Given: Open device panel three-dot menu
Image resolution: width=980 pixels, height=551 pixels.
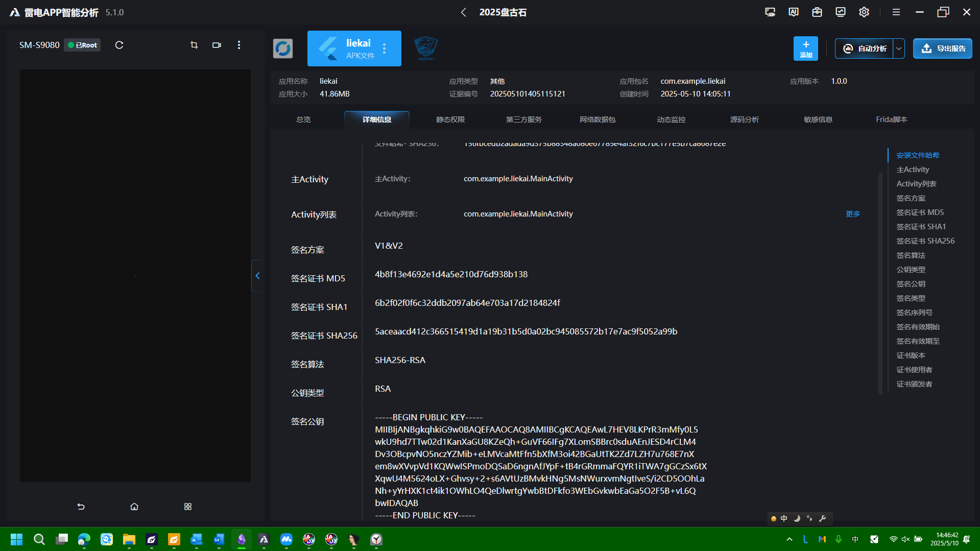Looking at the screenshot, I should pyautogui.click(x=239, y=45).
